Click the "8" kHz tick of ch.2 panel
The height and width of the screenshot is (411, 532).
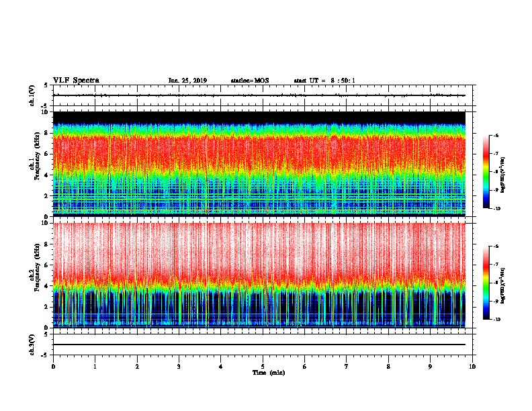(46, 244)
